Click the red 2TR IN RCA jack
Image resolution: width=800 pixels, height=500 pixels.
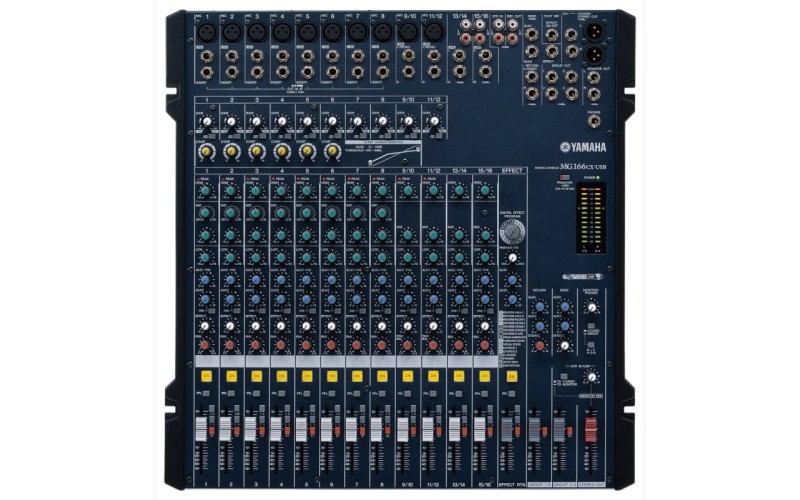point(498,38)
